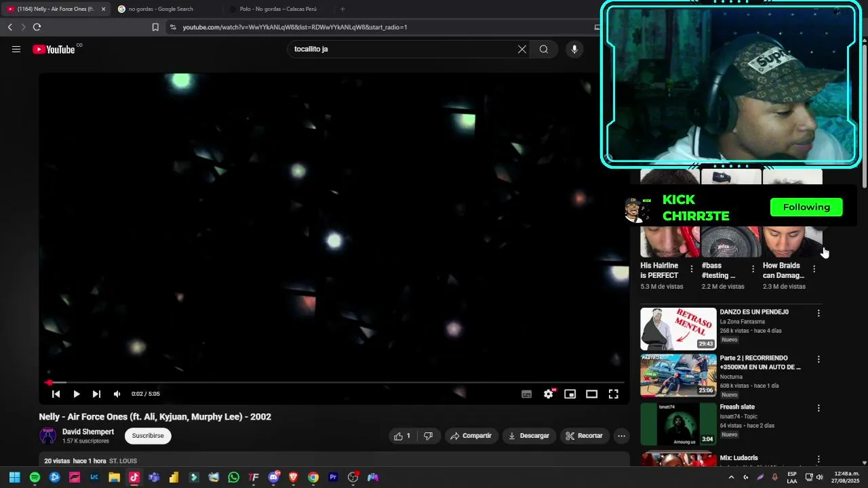This screenshot has width=868, height=488.
Task: Click the La Zona Fantasma channel name
Action: [x=742, y=321]
